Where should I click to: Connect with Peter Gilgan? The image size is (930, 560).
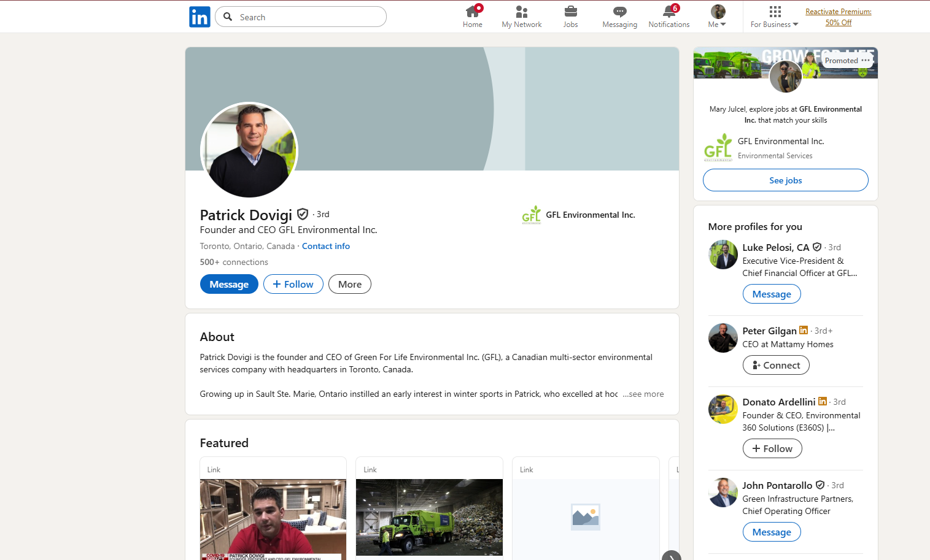775,365
